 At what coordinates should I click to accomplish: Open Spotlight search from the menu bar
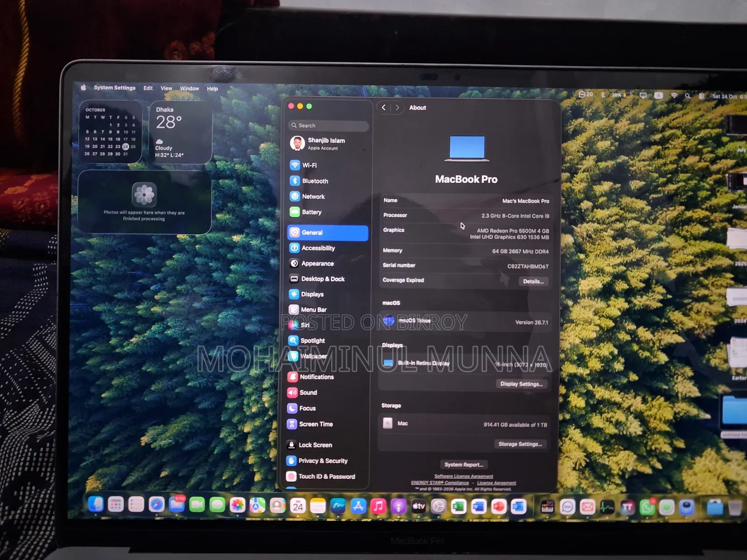point(688,96)
